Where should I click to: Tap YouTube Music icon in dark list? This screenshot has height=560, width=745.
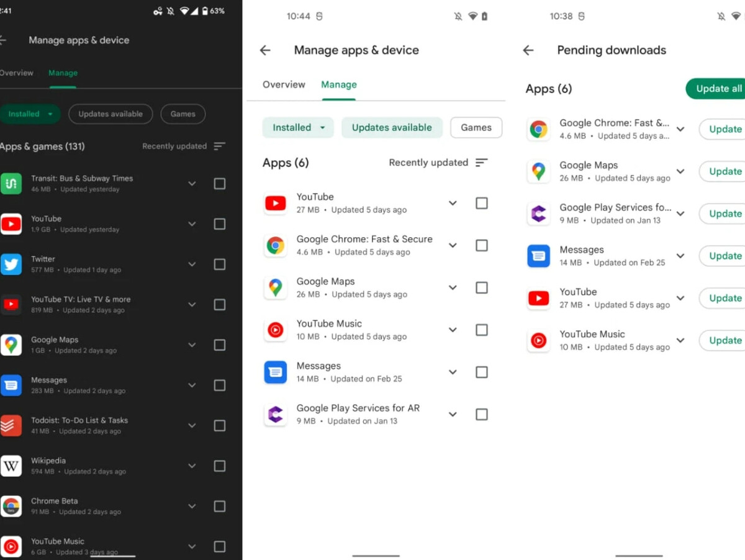coord(11,546)
